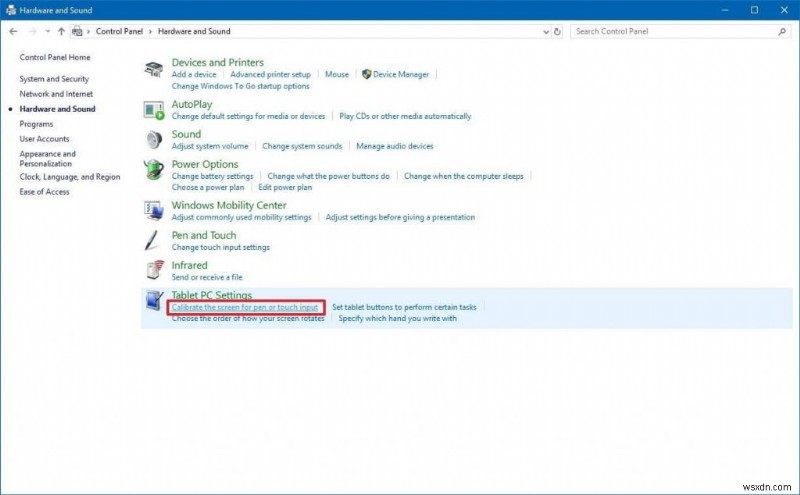Screen dimensions: 800x495
Task: Adjust settings before giving a presentation
Action: 400,217
